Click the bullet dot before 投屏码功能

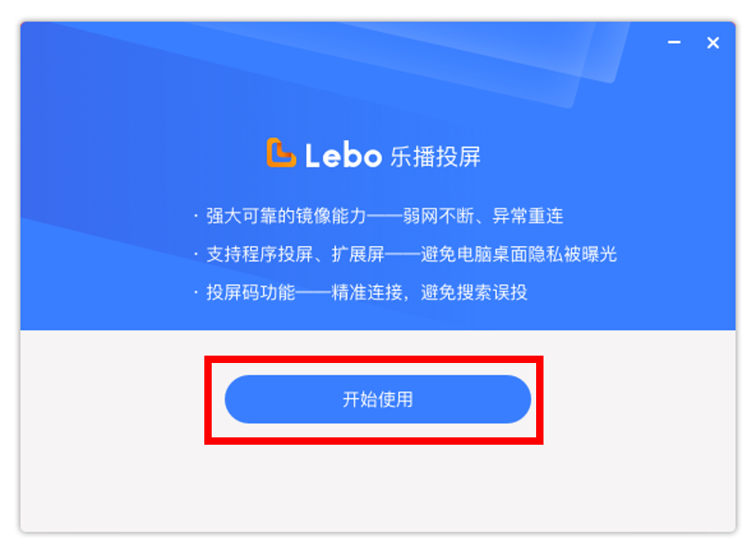point(196,292)
